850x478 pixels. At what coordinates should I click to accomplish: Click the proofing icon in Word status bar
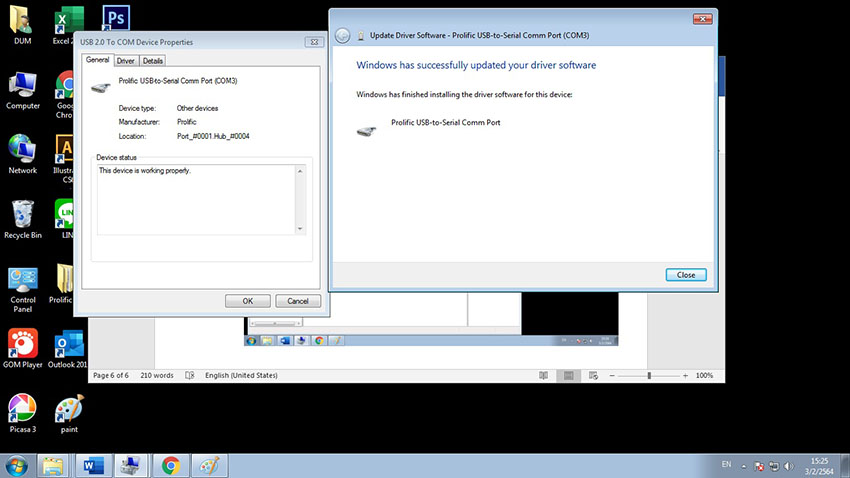coord(190,375)
